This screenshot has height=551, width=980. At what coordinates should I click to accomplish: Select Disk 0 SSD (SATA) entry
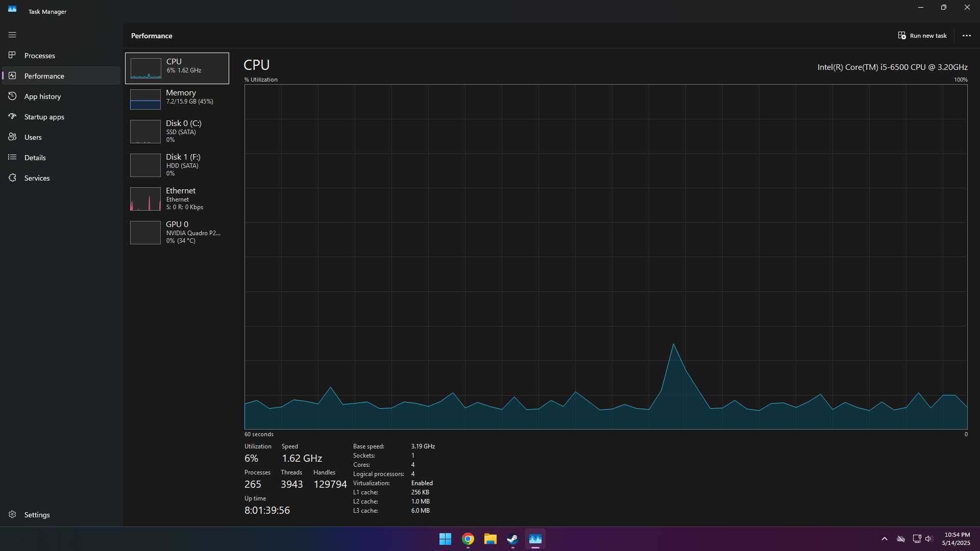click(177, 132)
